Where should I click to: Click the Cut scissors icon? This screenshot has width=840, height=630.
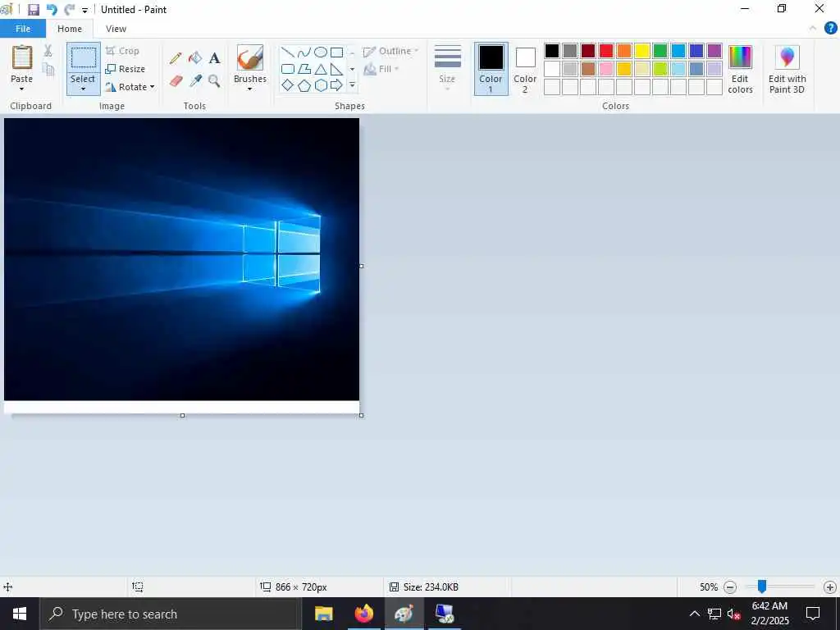tap(48, 51)
